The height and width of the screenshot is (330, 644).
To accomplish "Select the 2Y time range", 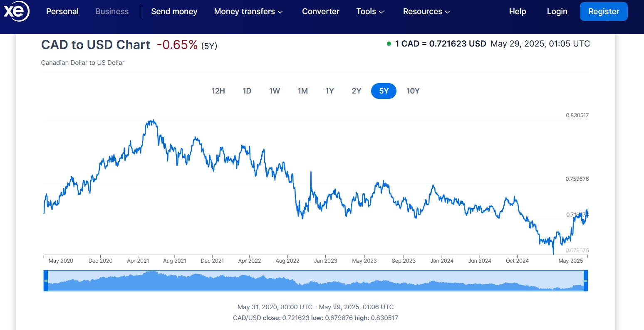I will [x=357, y=91].
